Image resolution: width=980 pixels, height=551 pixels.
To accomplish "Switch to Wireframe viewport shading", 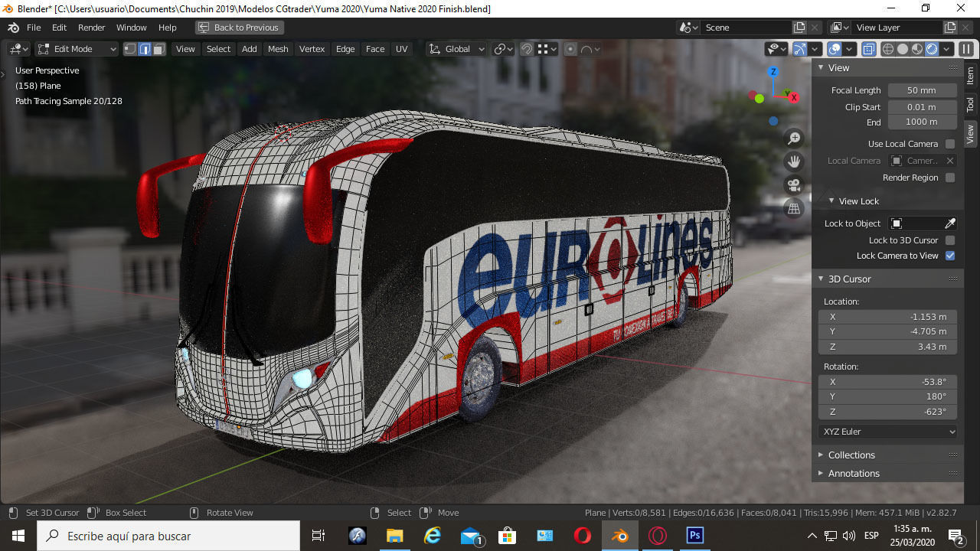I will 887,48.
